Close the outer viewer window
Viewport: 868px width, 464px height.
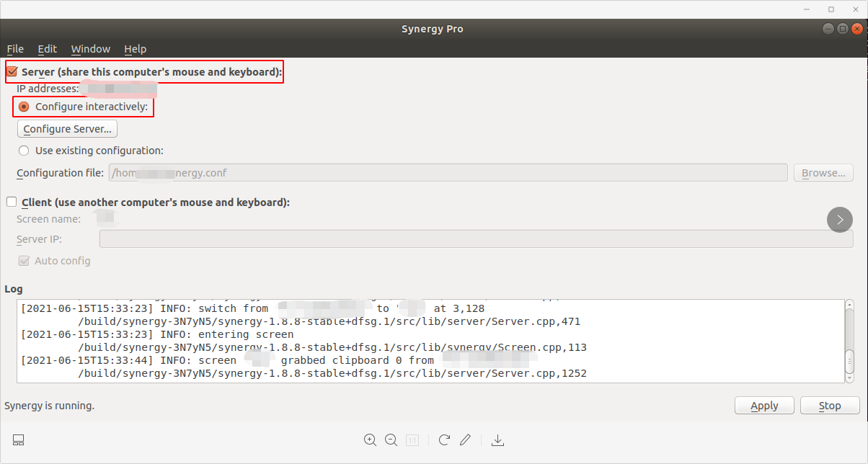[854, 9]
